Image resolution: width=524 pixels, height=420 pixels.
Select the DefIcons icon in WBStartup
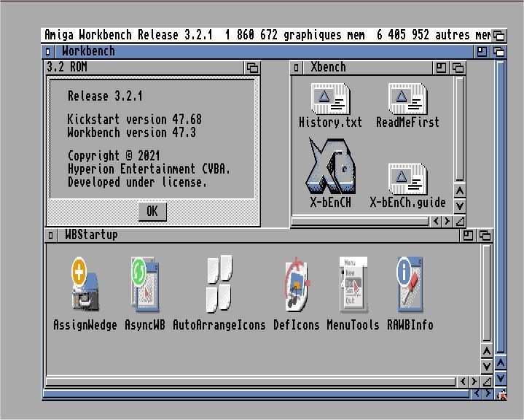[x=297, y=284]
